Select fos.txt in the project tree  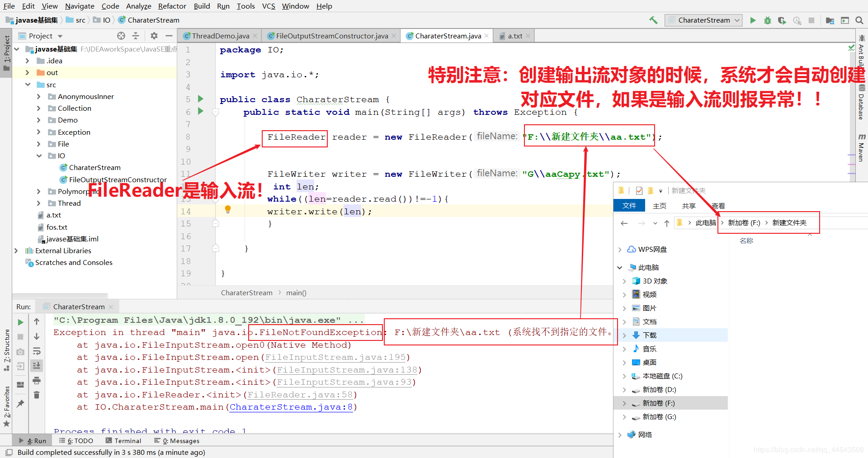57,227
